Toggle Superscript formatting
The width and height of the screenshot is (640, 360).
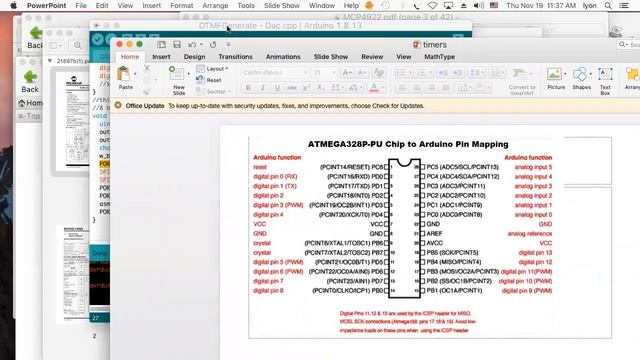click(306, 87)
